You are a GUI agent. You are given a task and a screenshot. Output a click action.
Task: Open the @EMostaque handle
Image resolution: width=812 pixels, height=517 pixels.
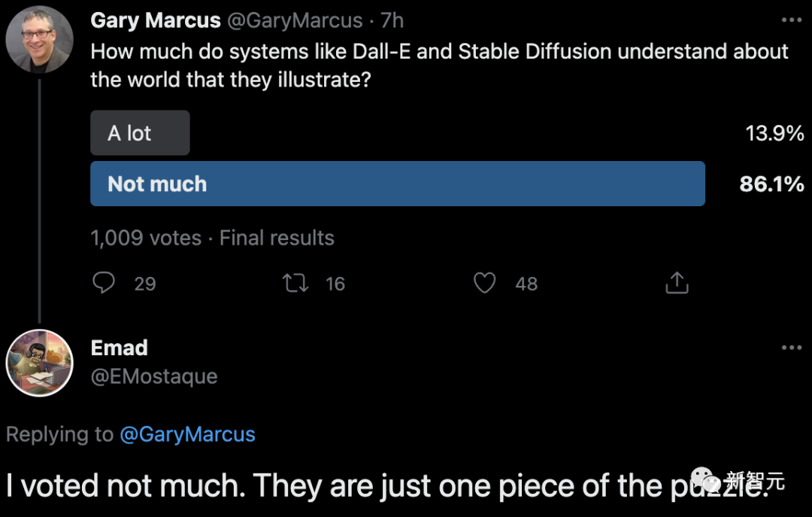click(153, 376)
